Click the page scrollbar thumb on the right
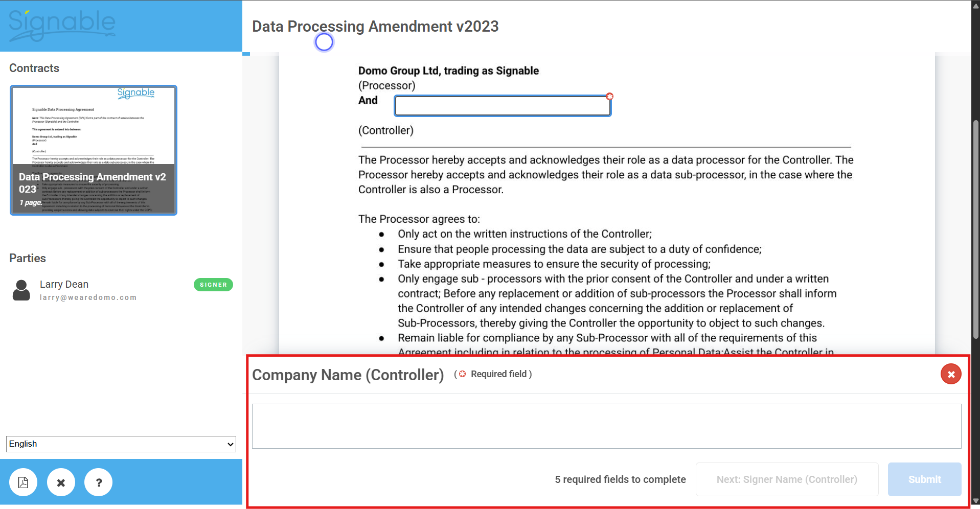 click(975, 229)
